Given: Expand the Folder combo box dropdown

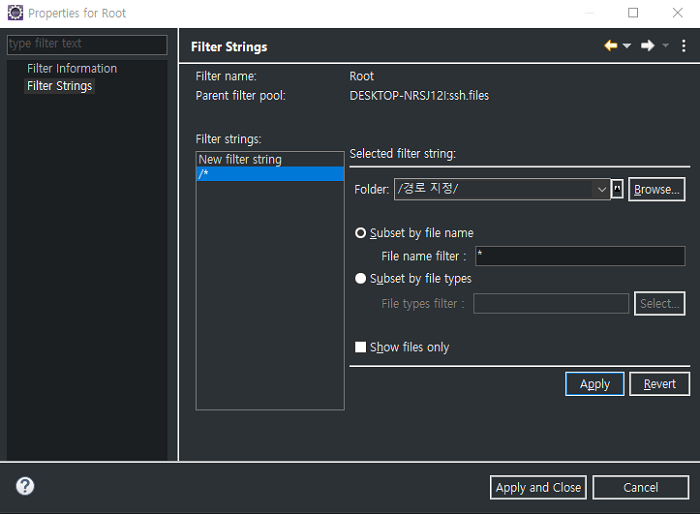Looking at the screenshot, I should point(602,189).
